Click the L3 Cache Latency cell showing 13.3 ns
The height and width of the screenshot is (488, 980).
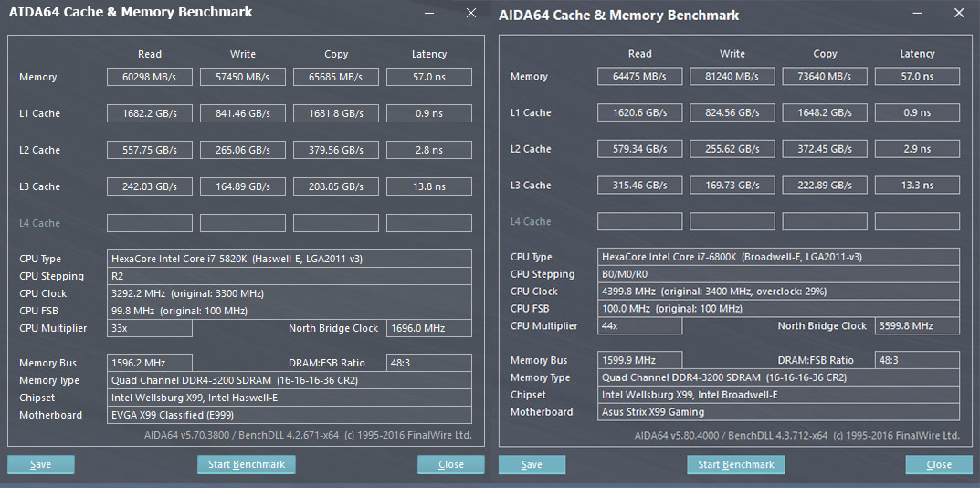917,186
